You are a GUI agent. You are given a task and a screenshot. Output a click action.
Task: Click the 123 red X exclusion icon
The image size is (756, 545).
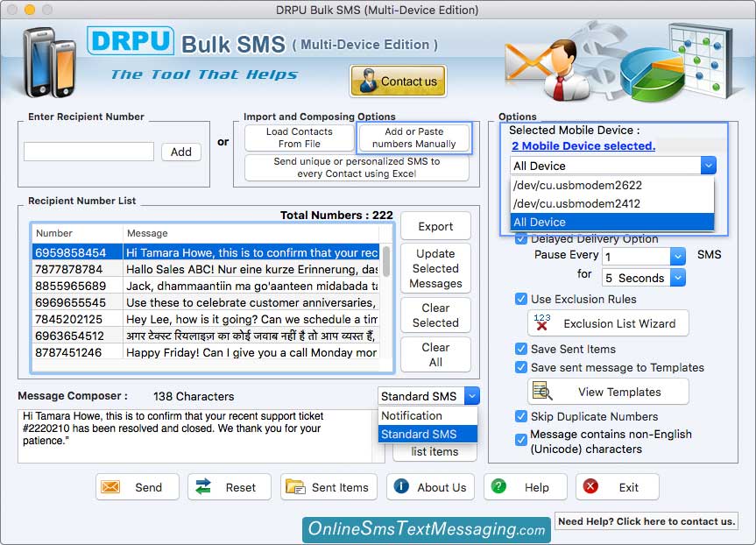click(542, 322)
